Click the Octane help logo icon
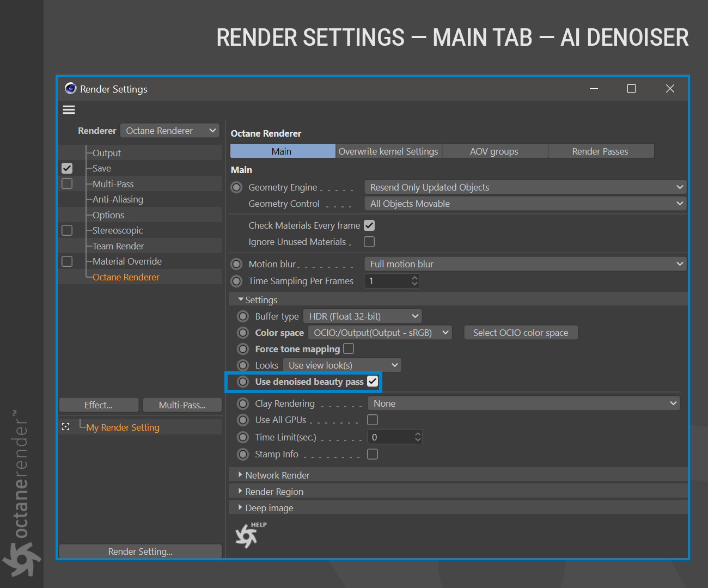Viewport: 708px width, 588px height. pos(251,535)
